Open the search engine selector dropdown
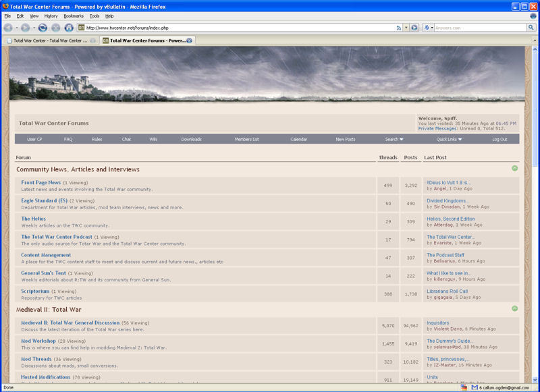This screenshot has height=392, width=540. click(x=428, y=28)
